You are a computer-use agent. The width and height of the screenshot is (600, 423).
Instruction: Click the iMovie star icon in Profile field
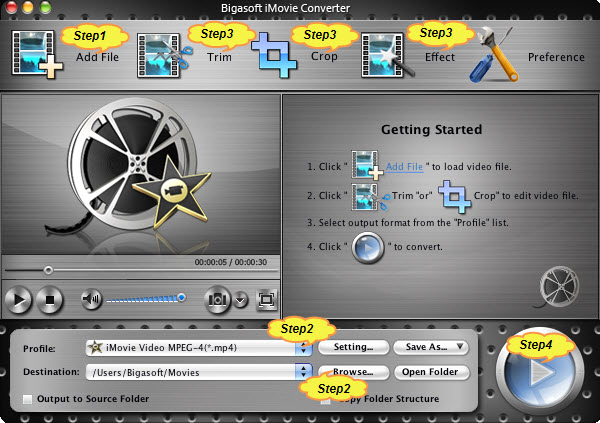pos(95,348)
